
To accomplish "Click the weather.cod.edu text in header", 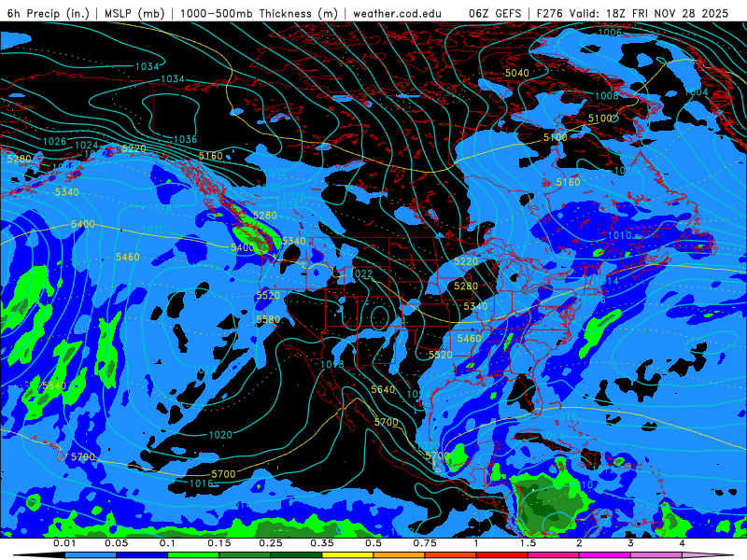I will [x=398, y=13].
